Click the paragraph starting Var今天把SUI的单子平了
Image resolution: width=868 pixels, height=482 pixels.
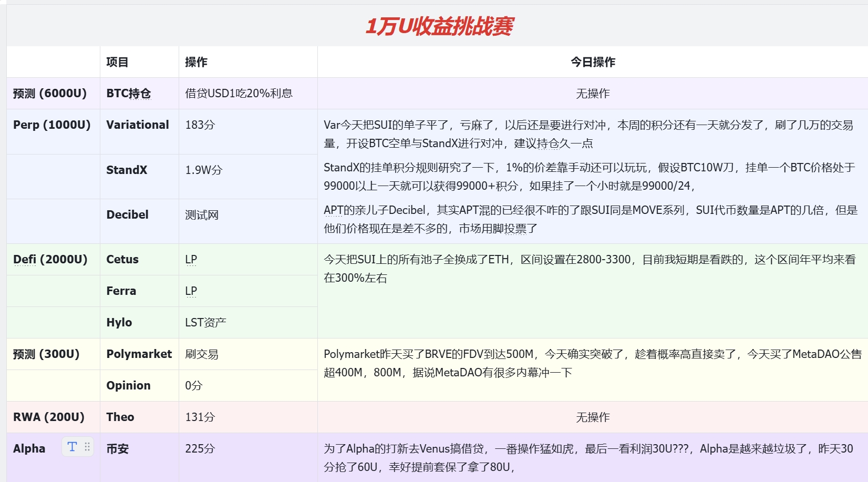pos(588,134)
